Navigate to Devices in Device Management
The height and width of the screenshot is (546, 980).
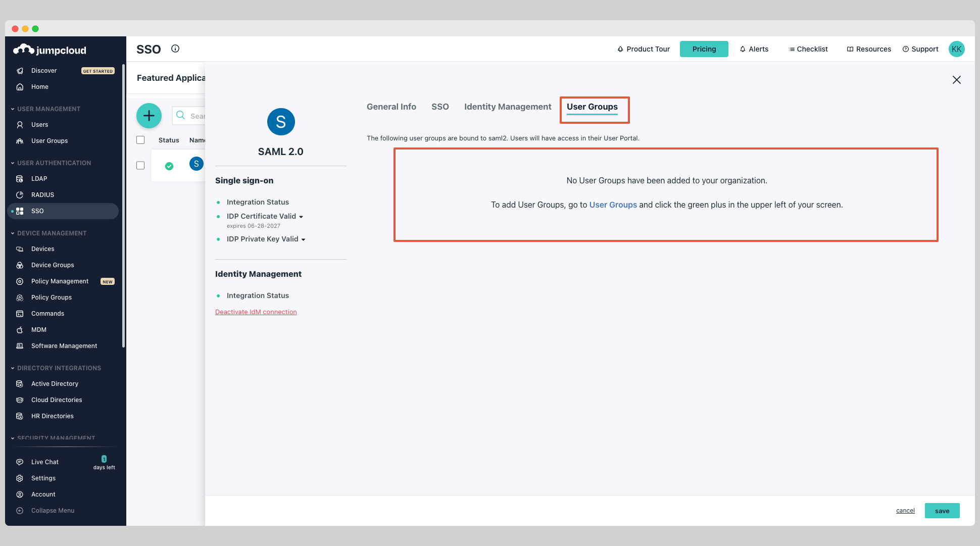[42, 249]
